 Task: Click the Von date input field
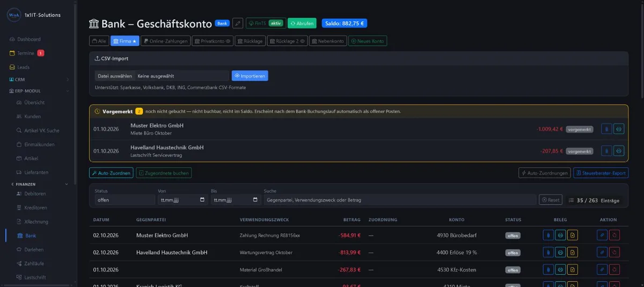182,200
